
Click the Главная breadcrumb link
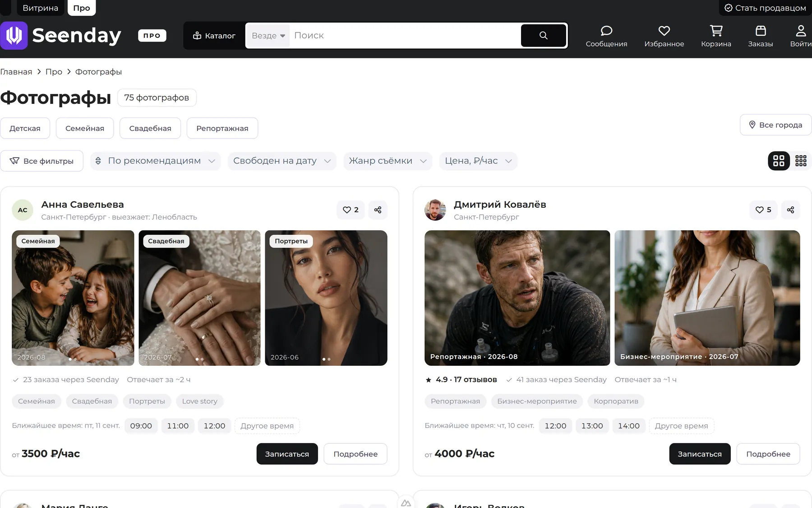point(16,72)
